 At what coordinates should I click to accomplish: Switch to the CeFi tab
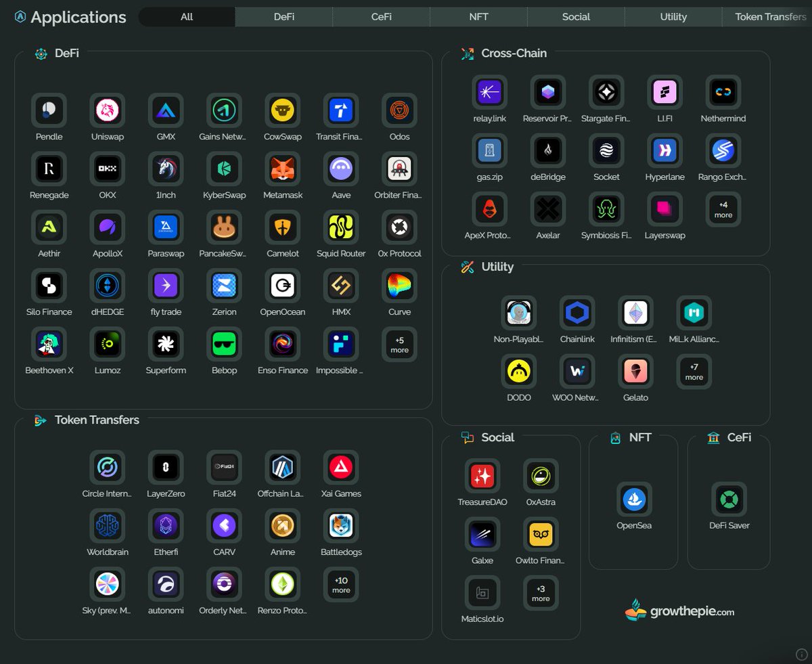[x=382, y=17]
